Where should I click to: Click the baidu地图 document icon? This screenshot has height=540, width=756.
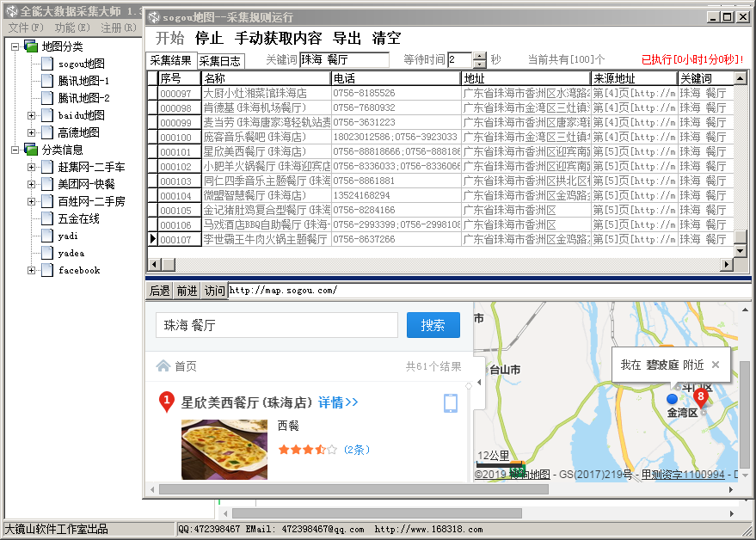coord(46,115)
